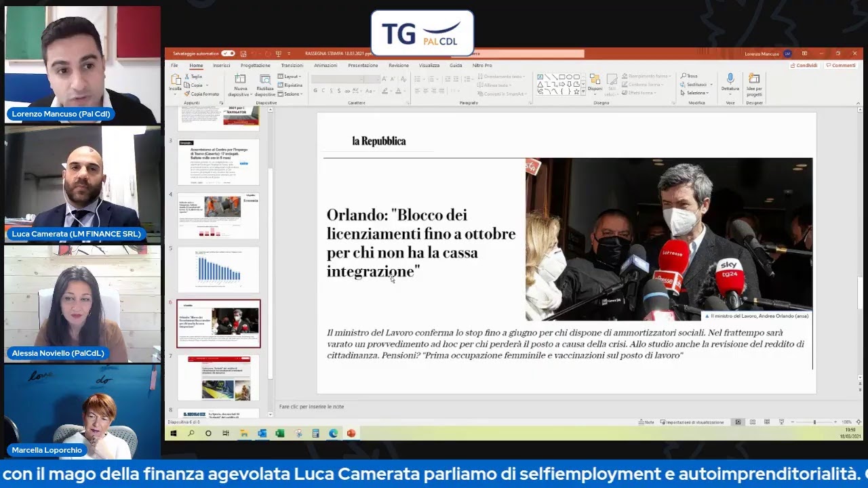868x488 pixels.
Task: Click the Trova search icon
Action: [684, 76]
